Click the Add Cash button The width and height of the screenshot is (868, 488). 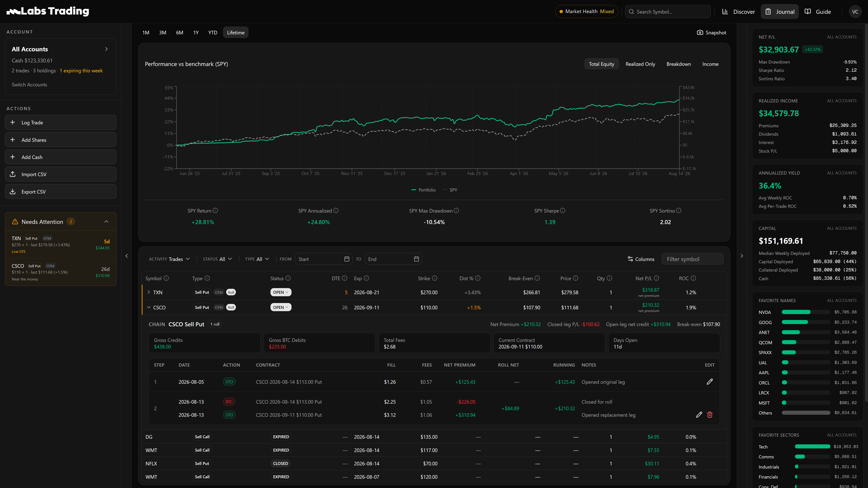(61, 157)
